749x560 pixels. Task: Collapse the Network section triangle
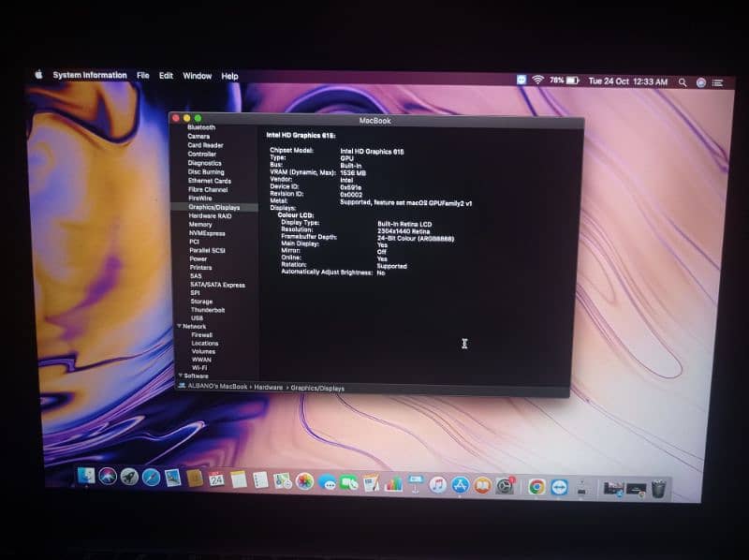point(179,327)
